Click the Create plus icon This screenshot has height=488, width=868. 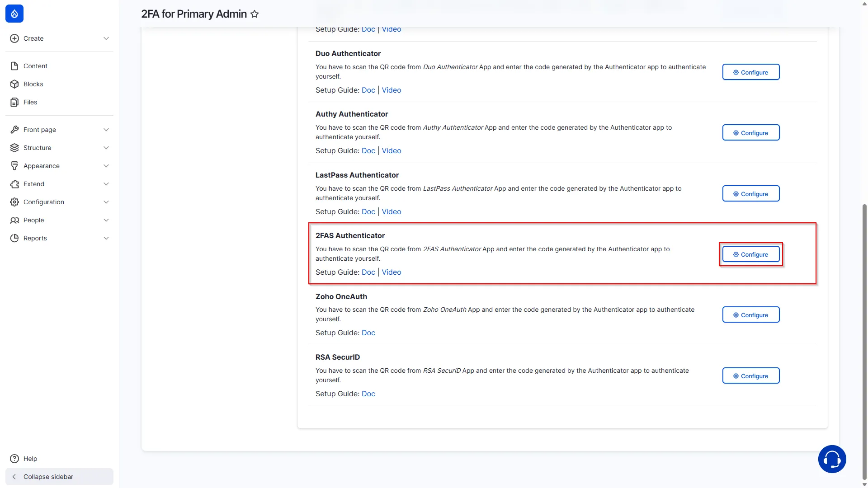[14, 38]
